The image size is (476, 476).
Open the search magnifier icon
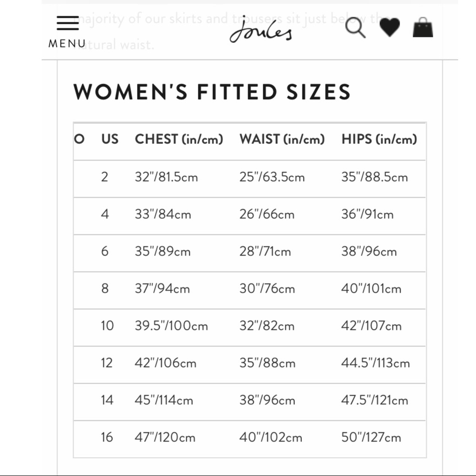click(x=355, y=27)
